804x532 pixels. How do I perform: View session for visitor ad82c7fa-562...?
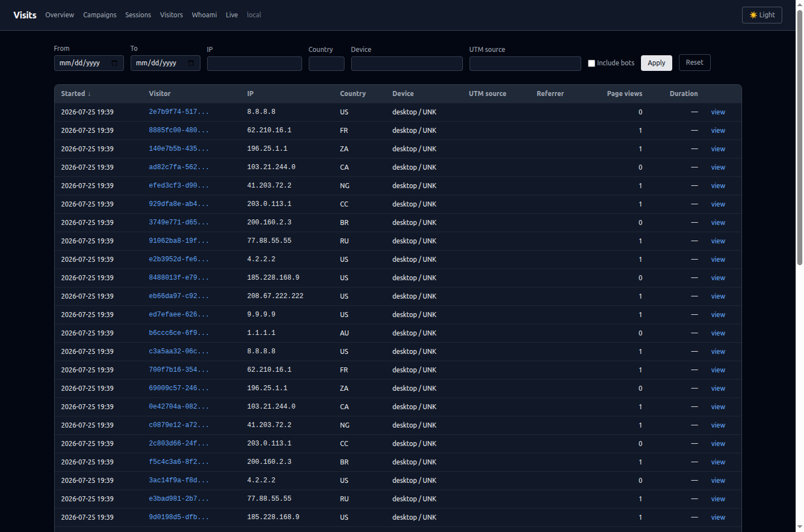pyautogui.click(x=718, y=167)
